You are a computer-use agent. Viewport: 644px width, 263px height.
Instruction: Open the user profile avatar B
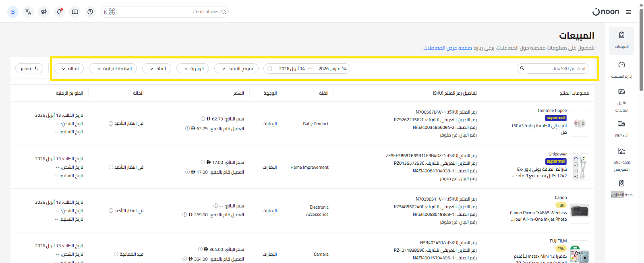(x=13, y=12)
